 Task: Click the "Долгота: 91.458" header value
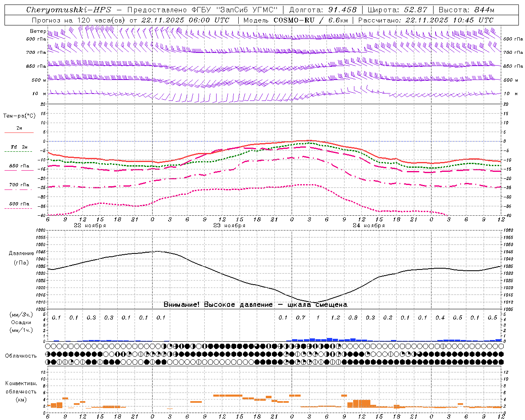(323, 10)
